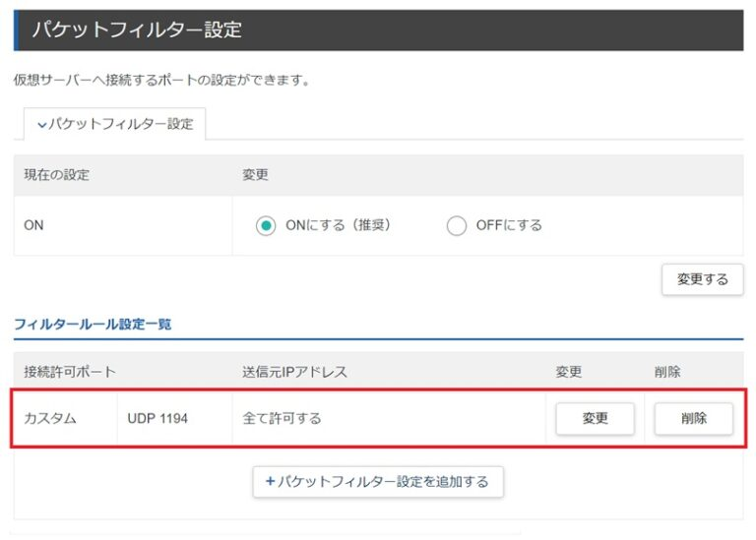Click the 現在の設定 column header
The width and height of the screenshot is (756, 540).
57,175
